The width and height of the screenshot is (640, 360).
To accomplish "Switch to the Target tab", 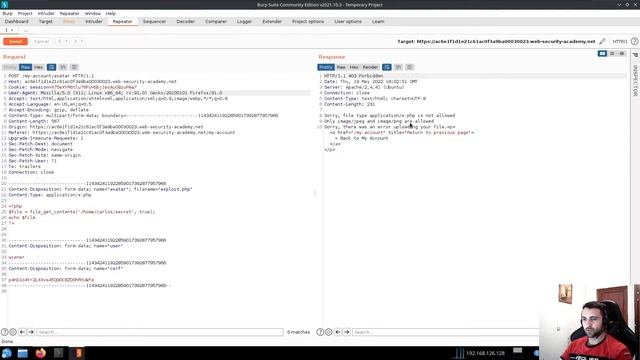I will 46,21.
